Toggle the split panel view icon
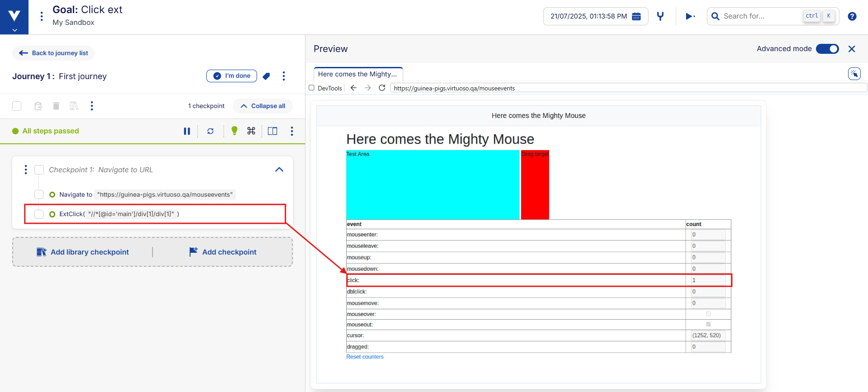Image resolution: width=868 pixels, height=392 pixels. (272, 131)
